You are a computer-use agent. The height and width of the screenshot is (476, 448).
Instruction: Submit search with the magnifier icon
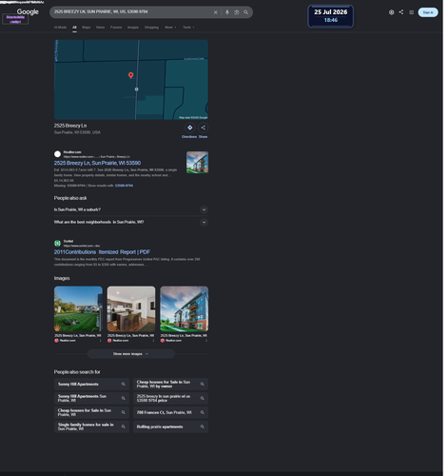point(245,12)
